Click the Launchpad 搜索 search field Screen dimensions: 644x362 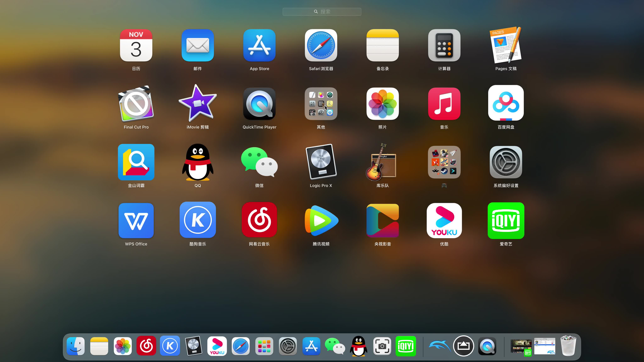point(322,11)
